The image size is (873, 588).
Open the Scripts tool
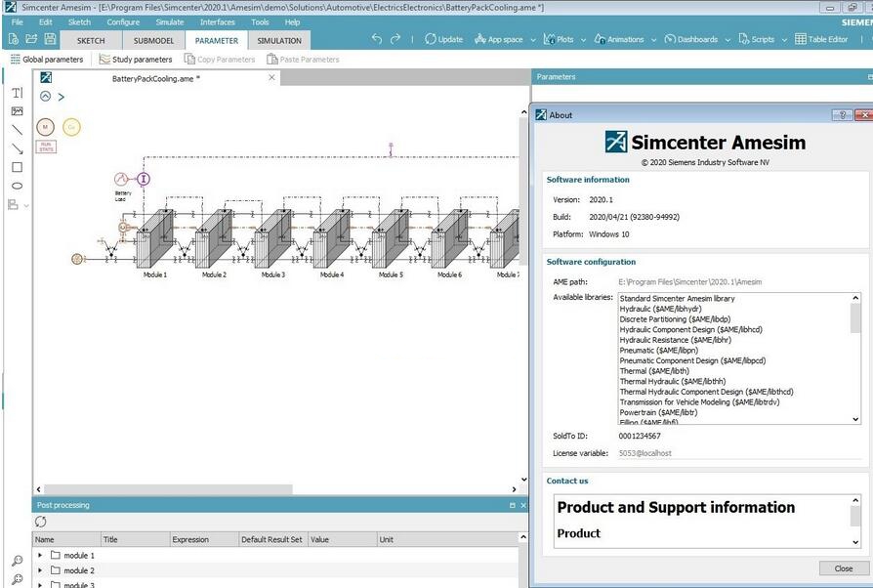point(756,39)
